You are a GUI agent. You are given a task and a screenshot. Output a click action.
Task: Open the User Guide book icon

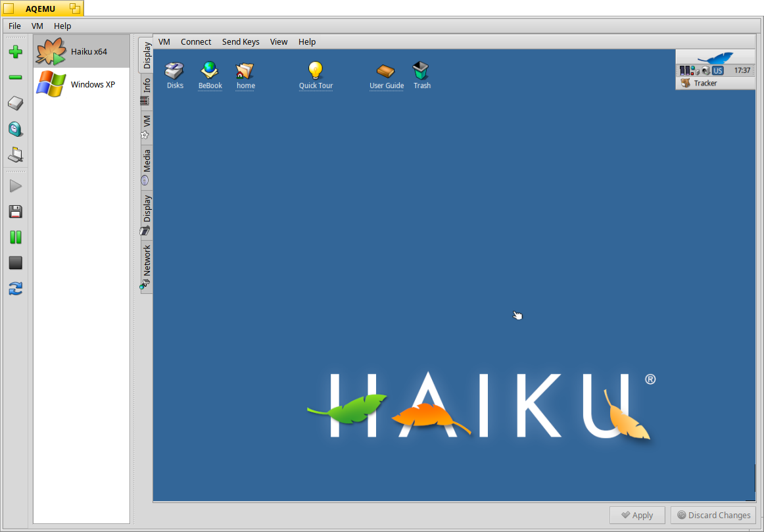[387, 77]
